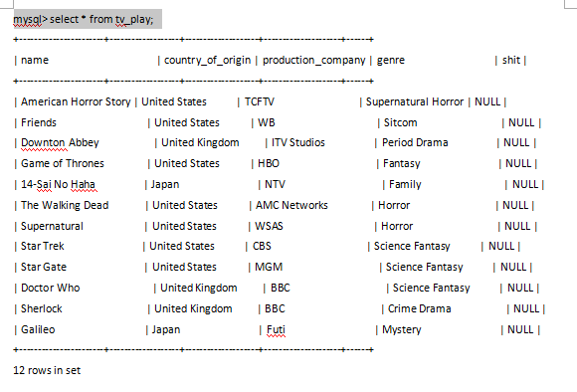Click the 'WB' production company

pos(267,122)
